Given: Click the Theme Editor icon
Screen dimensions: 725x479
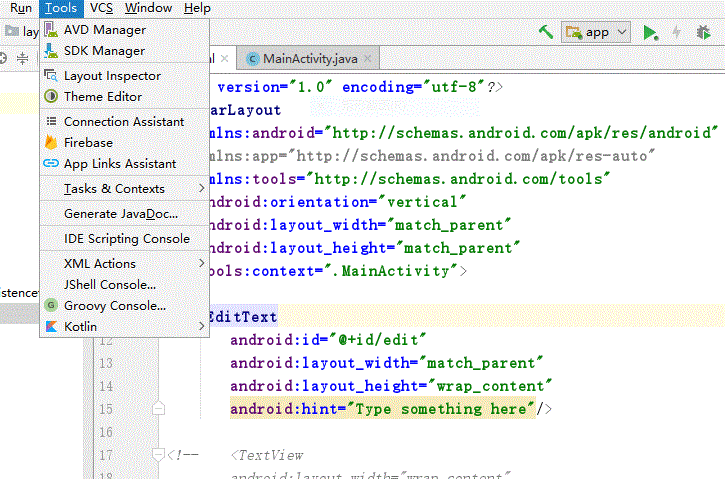Looking at the screenshot, I should (x=51, y=96).
